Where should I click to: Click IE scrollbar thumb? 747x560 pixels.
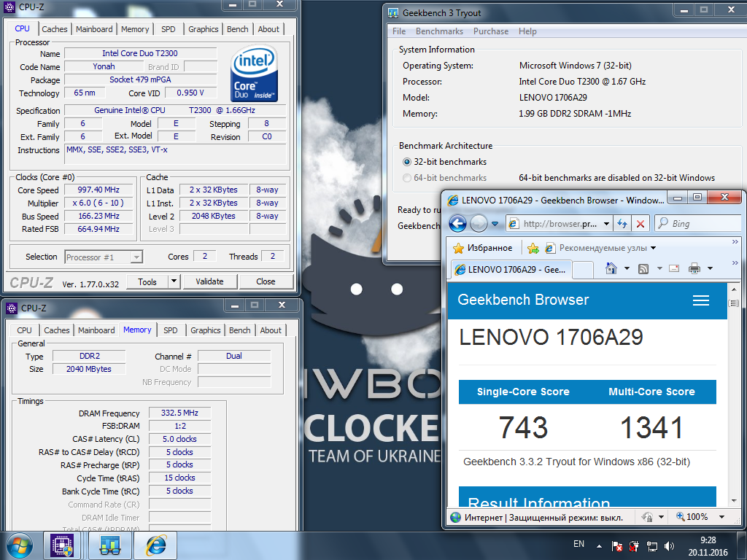click(x=734, y=303)
